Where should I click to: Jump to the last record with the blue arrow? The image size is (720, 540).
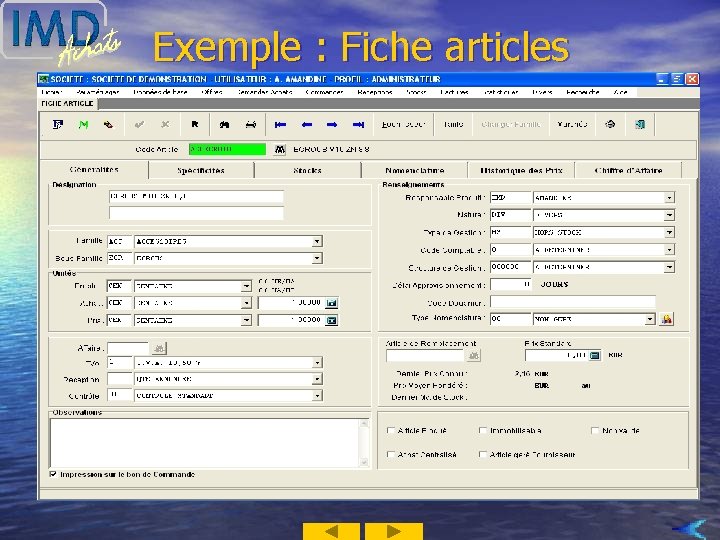[x=359, y=124]
